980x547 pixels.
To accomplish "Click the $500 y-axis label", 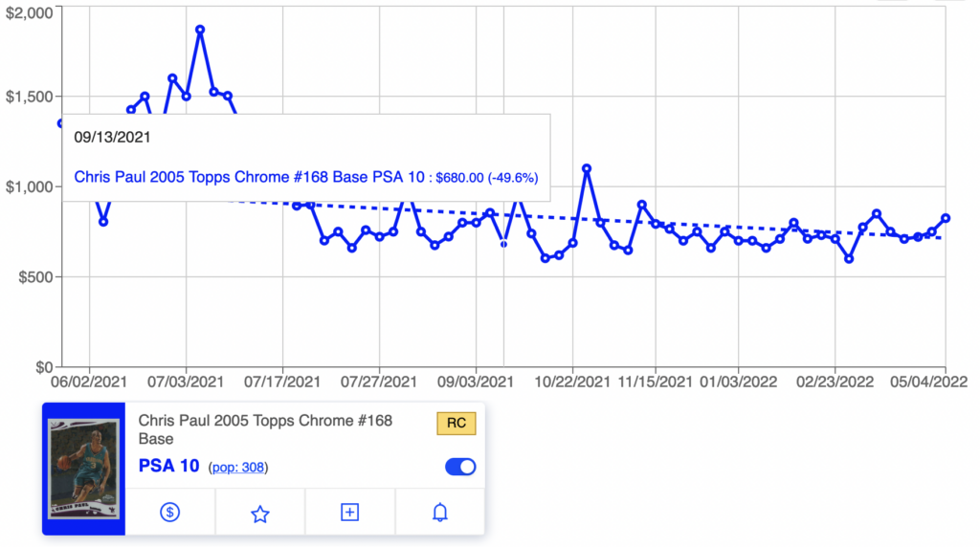I will (35, 277).
